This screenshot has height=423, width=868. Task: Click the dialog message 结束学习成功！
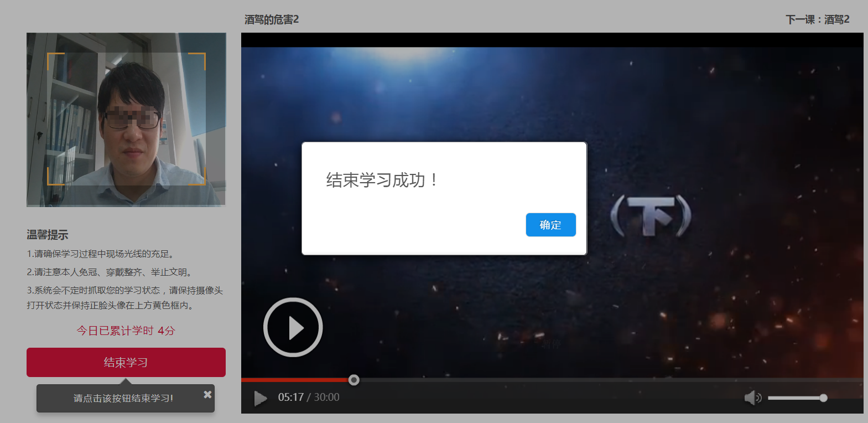tap(382, 180)
